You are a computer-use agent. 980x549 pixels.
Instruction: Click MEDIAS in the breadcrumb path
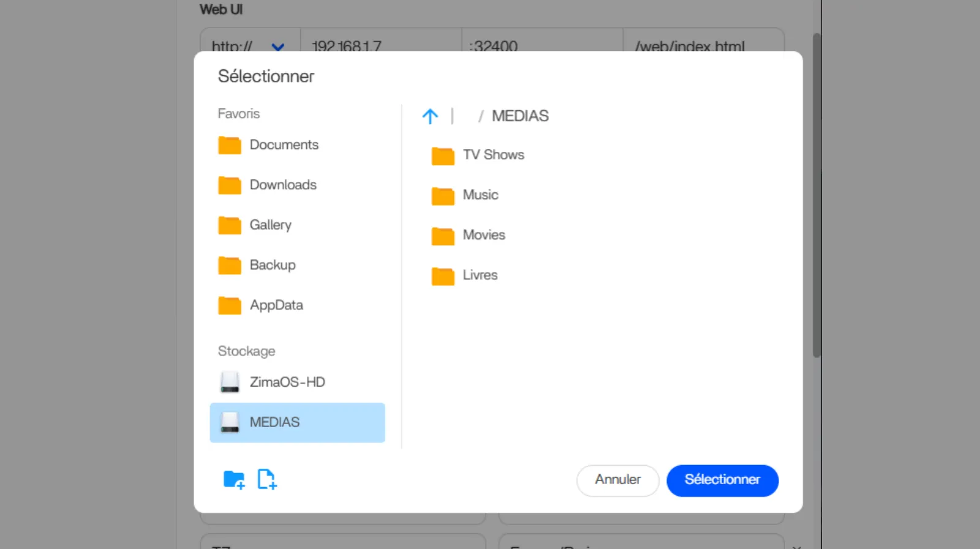coord(520,116)
